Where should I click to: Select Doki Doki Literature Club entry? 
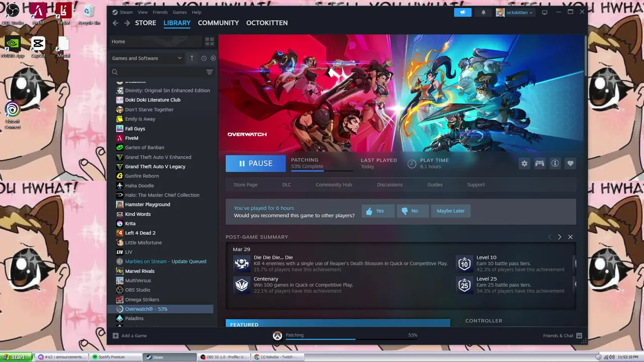[x=160, y=100]
